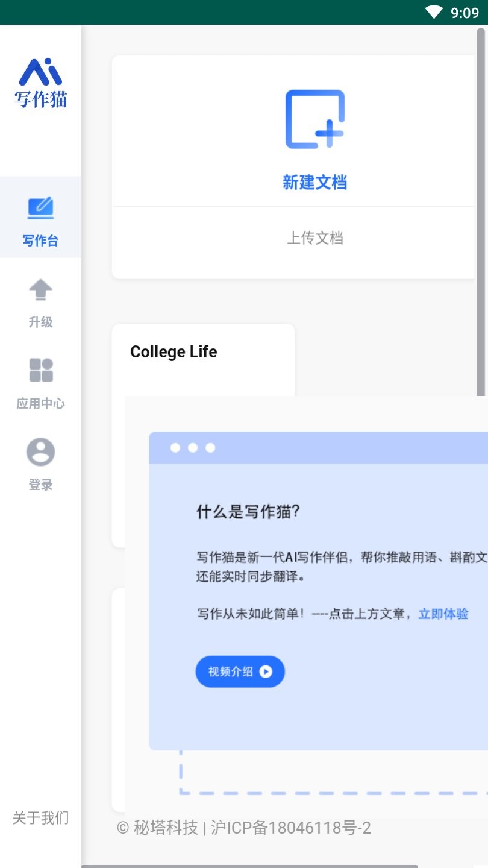The image size is (488, 868).
Task: Tap the 升级 upward arrow icon
Action: [x=40, y=290]
